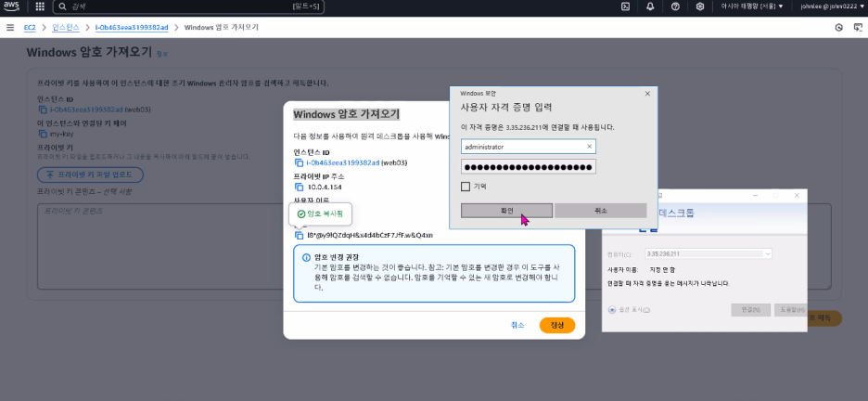
Task: Open the AWS services grid menu
Action: (x=40, y=6)
